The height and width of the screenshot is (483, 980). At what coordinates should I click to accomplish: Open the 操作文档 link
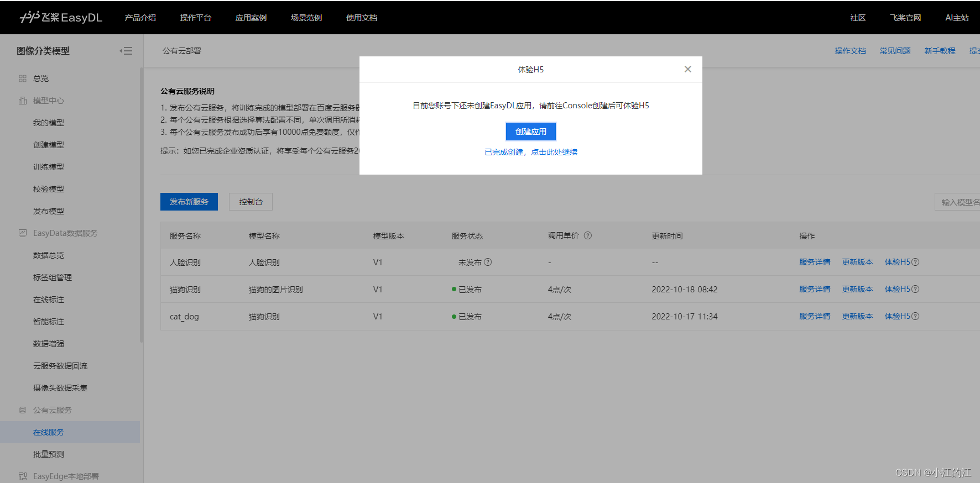point(850,51)
